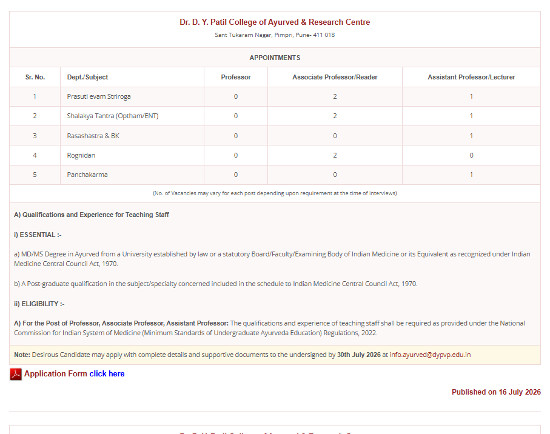Click the 30th July 2026 deadline text
Viewport: 550px width, 434px height.
(358, 354)
